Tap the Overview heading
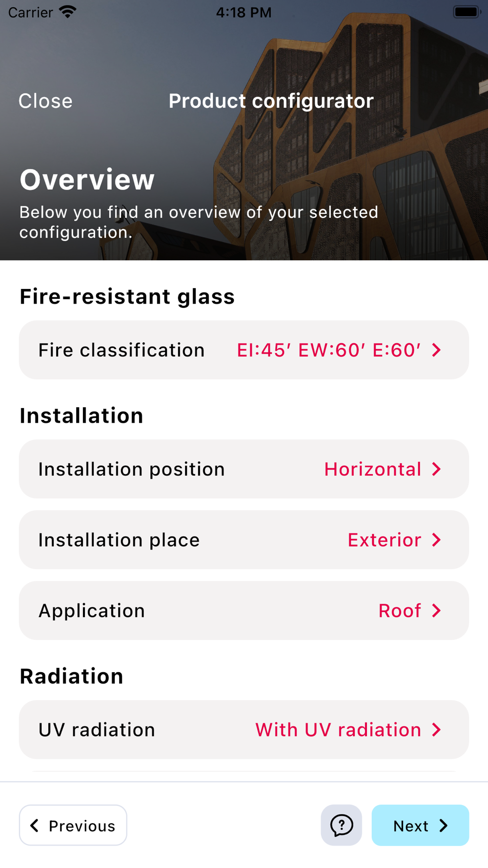Image resolution: width=488 pixels, height=868 pixels. pyautogui.click(x=87, y=179)
